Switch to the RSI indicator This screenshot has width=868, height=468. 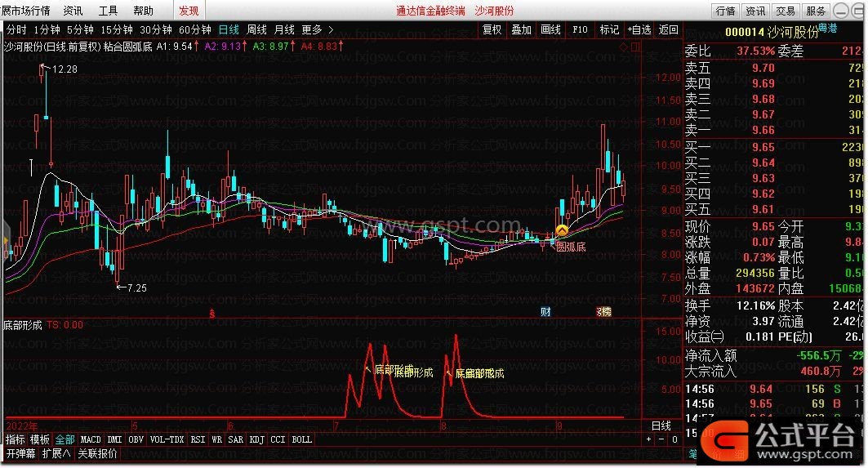pos(198,439)
